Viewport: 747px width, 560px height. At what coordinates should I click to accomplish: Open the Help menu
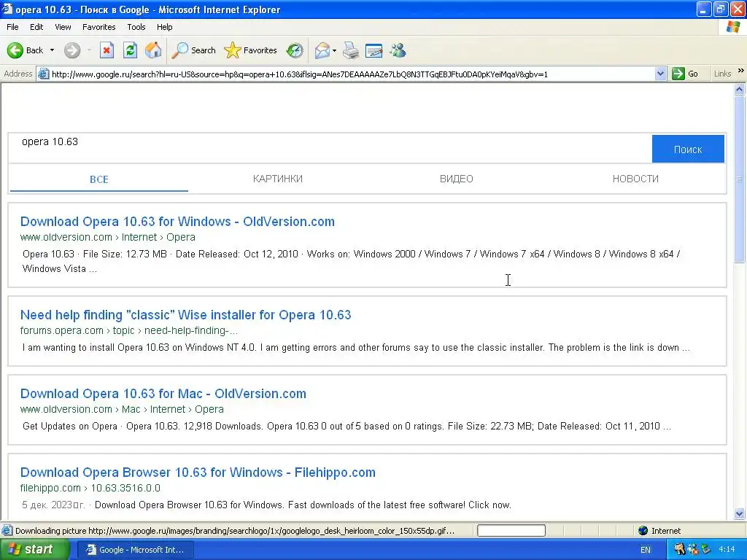click(165, 27)
